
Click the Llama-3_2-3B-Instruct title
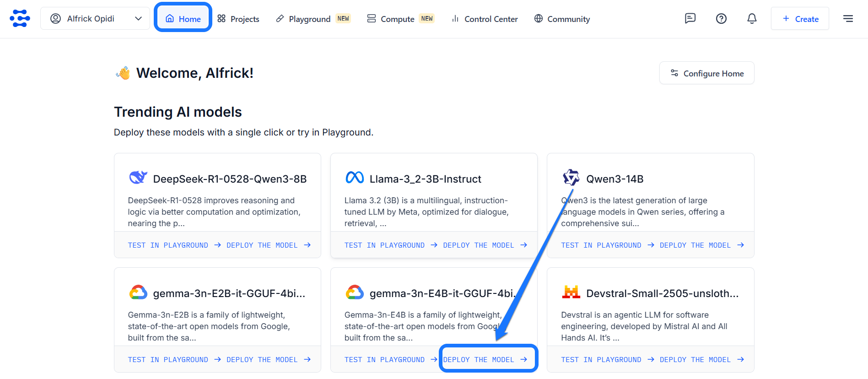[x=426, y=179]
